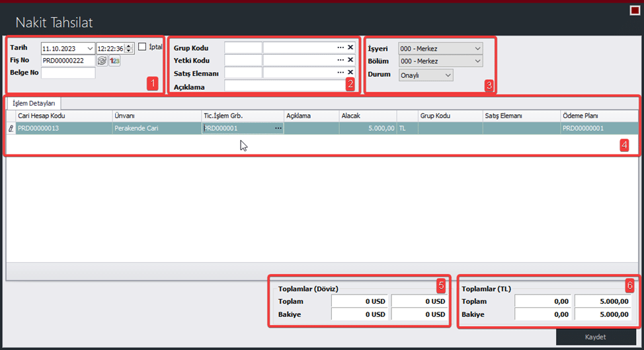Open Tic.İşlem Grb. cell ellipsis lookup

point(278,128)
